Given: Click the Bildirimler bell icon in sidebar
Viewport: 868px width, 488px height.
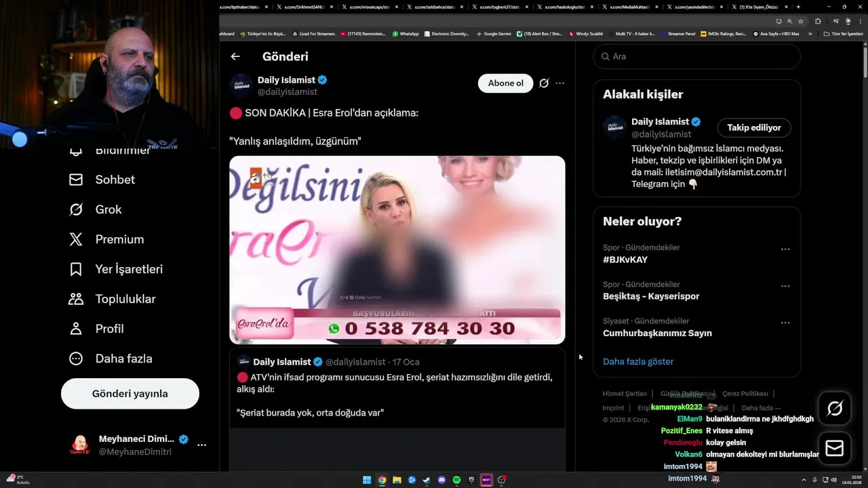Looking at the screenshot, I should (x=76, y=150).
